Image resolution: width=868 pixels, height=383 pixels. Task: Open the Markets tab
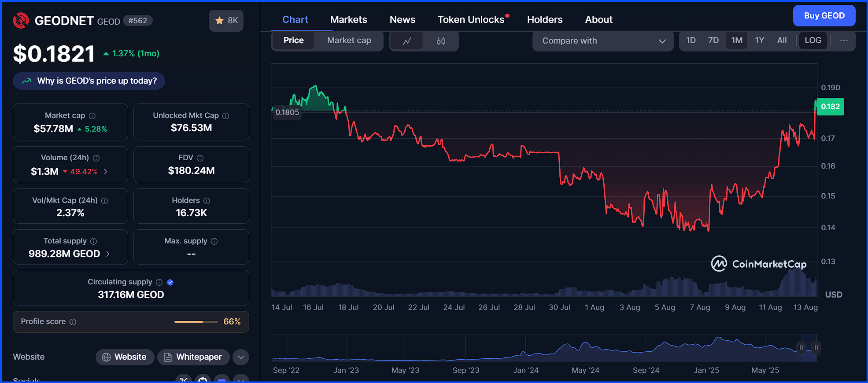349,20
